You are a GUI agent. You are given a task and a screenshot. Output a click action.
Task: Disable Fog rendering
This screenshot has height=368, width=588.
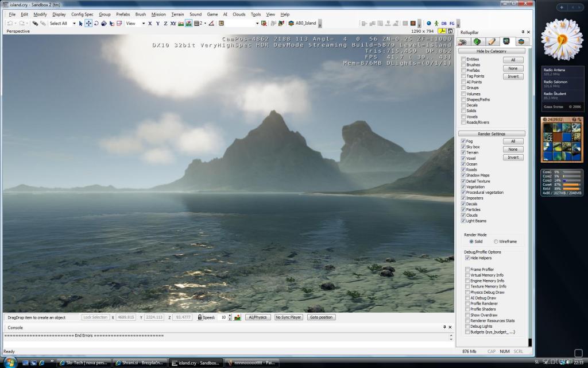(463, 141)
